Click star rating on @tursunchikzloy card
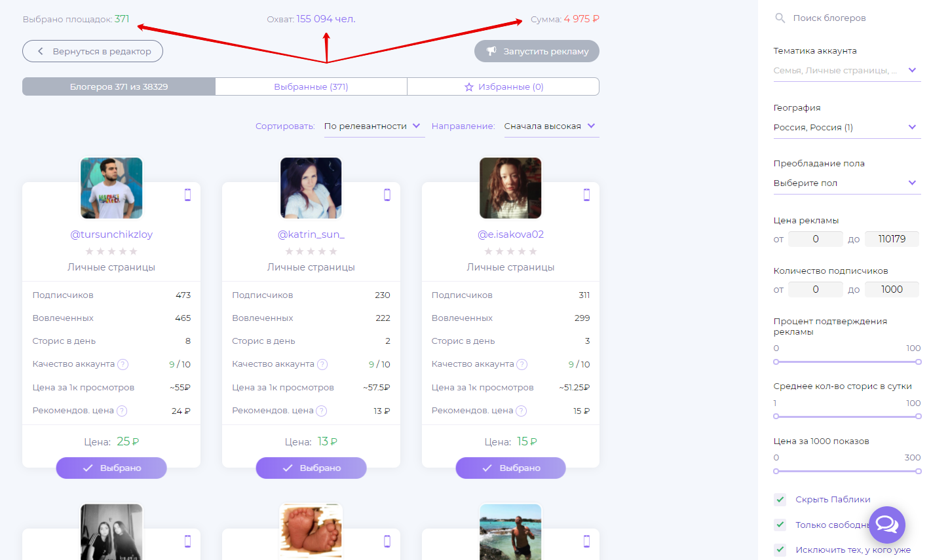 coord(111,252)
